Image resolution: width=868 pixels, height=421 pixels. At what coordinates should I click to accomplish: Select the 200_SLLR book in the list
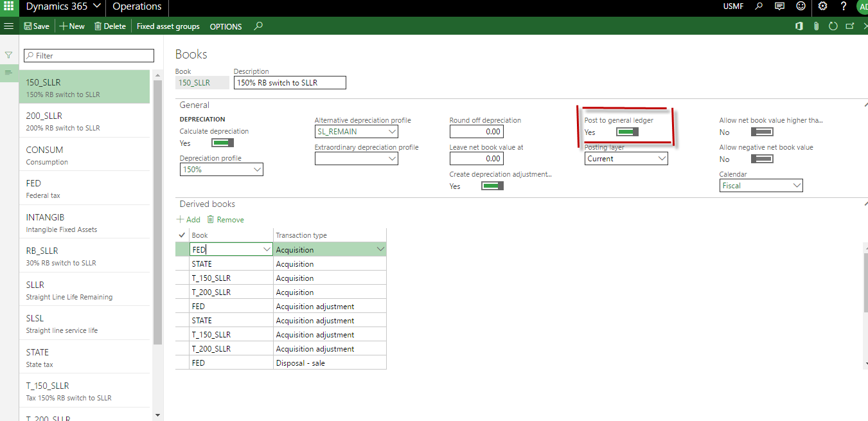[84, 121]
